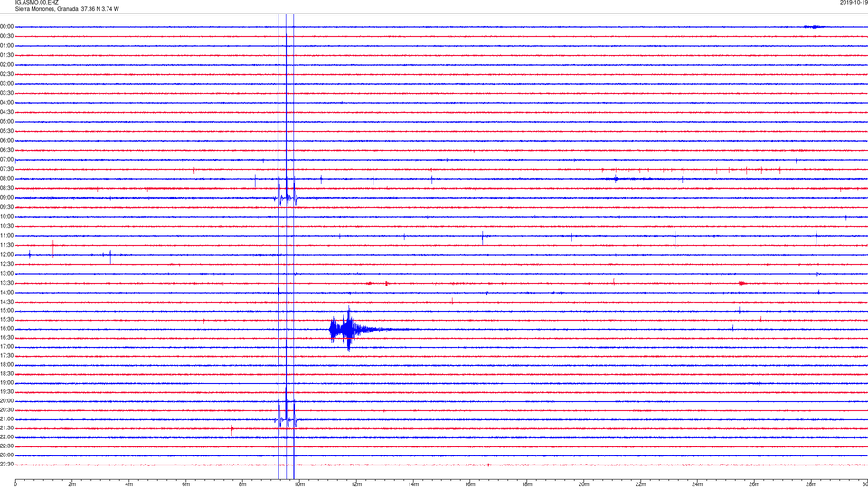Select the 21:00 time row label
Viewport: 868px width, 488px height.
coord(6,419)
